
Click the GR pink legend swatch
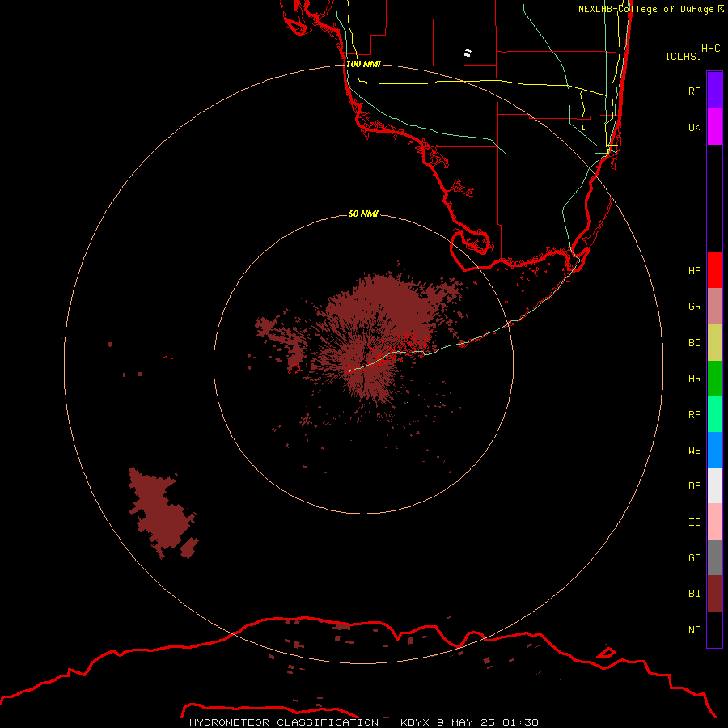click(714, 307)
